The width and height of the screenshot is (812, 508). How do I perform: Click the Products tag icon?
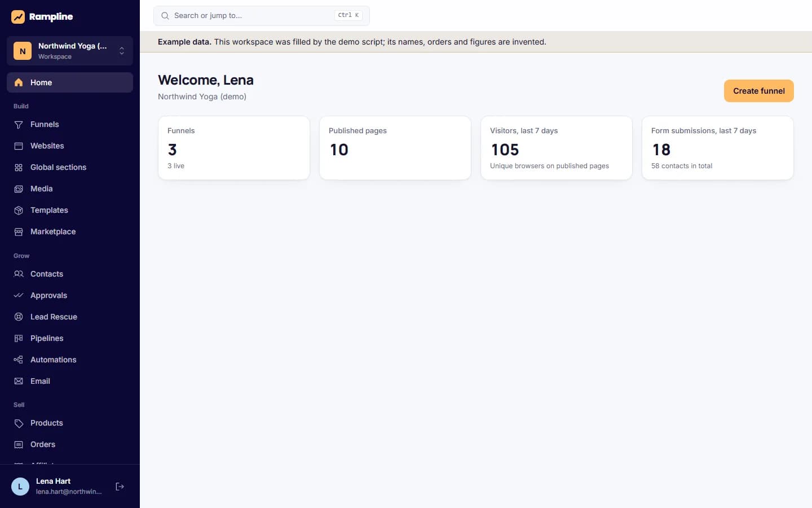tap(19, 423)
